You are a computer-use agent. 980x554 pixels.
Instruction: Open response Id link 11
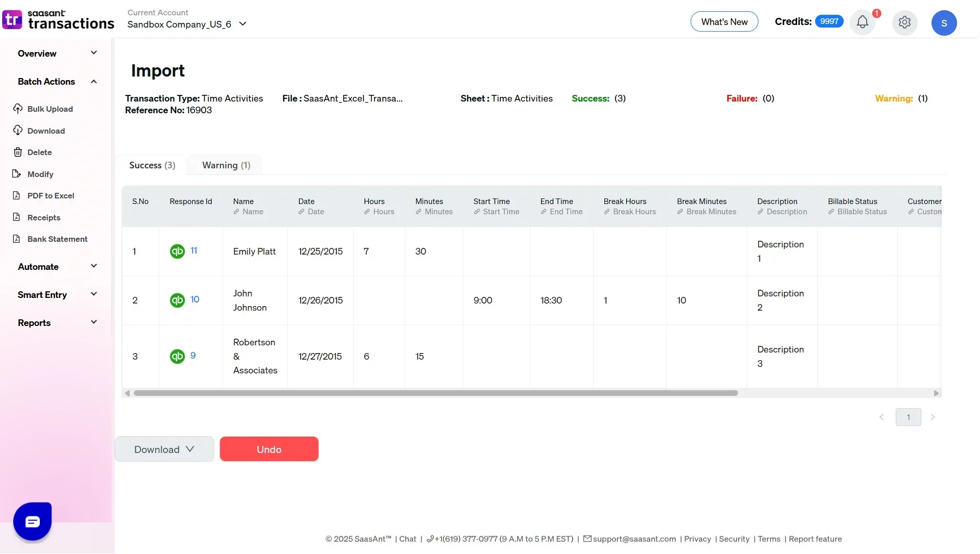[194, 250]
